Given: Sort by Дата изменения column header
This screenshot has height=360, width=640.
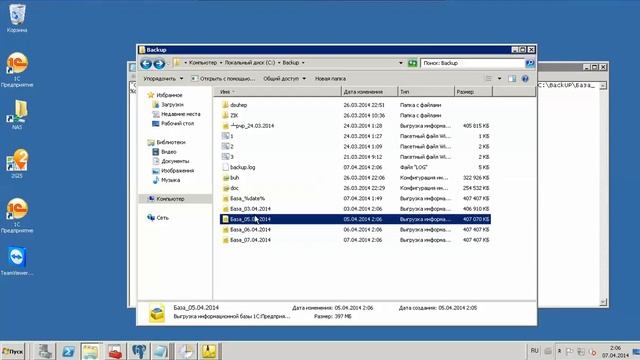Looking at the screenshot, I should (369, 92).
